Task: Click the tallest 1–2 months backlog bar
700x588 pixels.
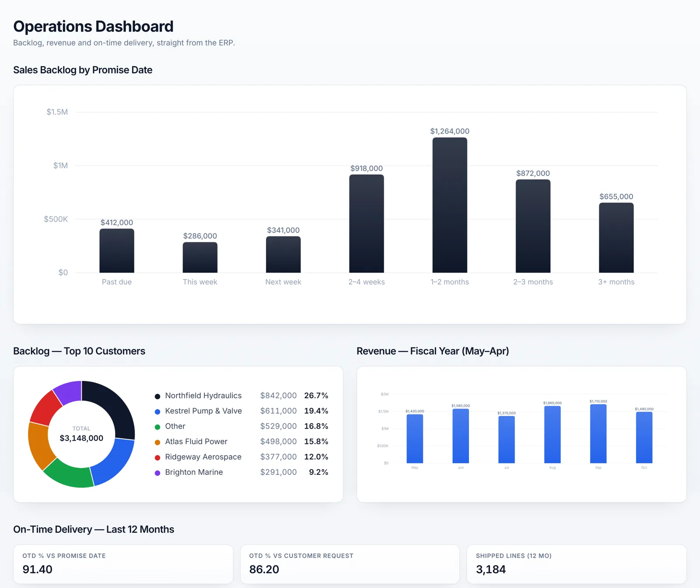Action: click(x=450, y=205)
